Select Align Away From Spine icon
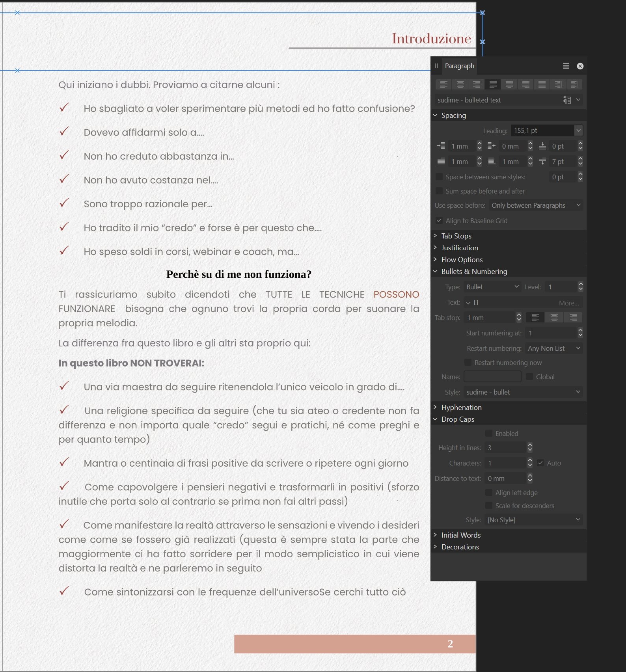This screenshot has height=672, width=626. [x=575, y=84]
